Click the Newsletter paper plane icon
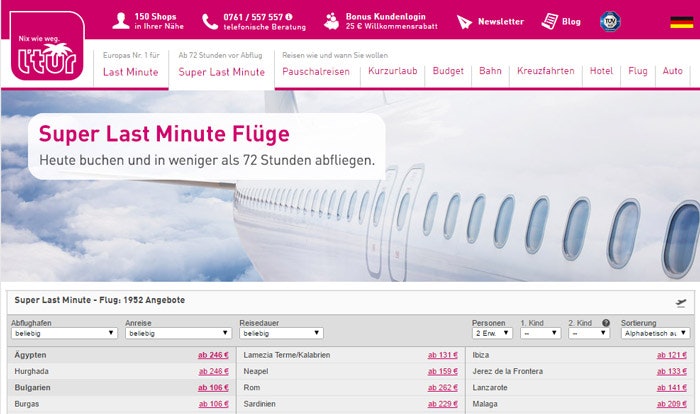This screenshot has height=414, width=700. (464, 21)
